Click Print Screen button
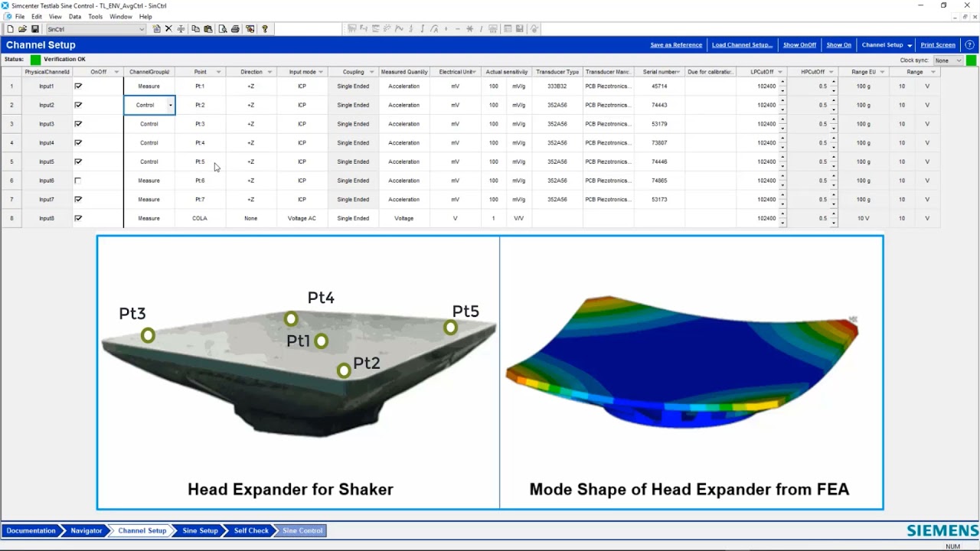Image resolution: width=980 pixels, height=551 pixels. [938, 45]
